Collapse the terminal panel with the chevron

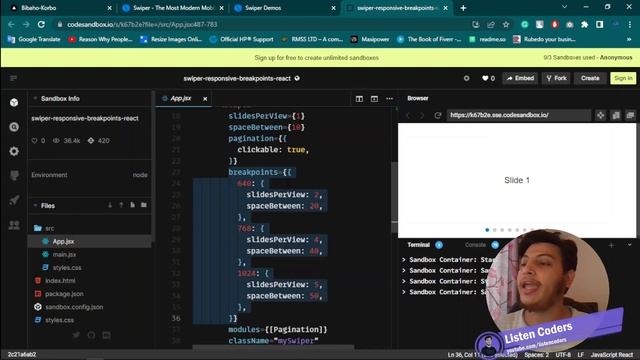629,245
